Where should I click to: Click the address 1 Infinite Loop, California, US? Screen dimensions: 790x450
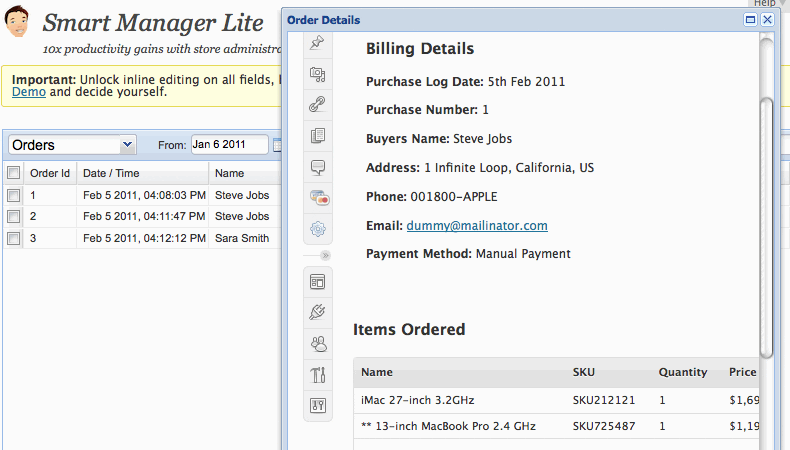coord(509,168)
